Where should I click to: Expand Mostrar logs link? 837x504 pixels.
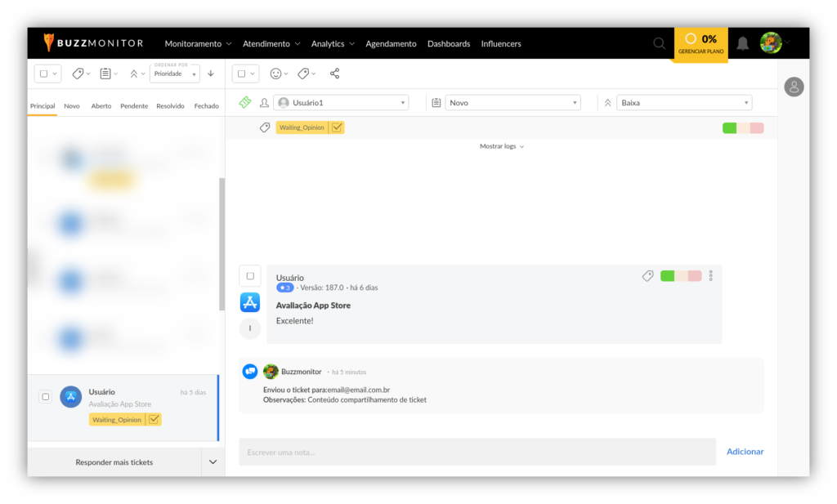point(501,146)
